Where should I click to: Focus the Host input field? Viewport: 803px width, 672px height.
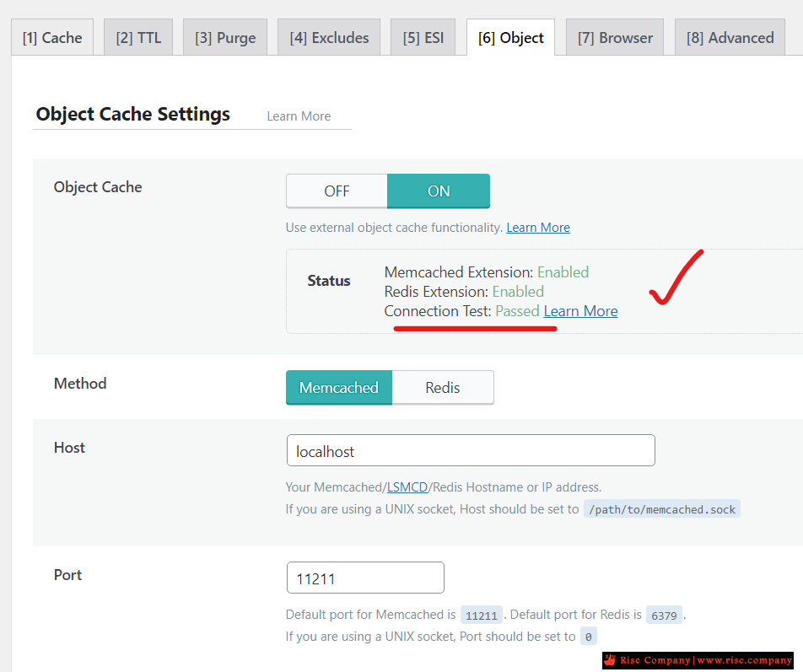coord(471,450)
